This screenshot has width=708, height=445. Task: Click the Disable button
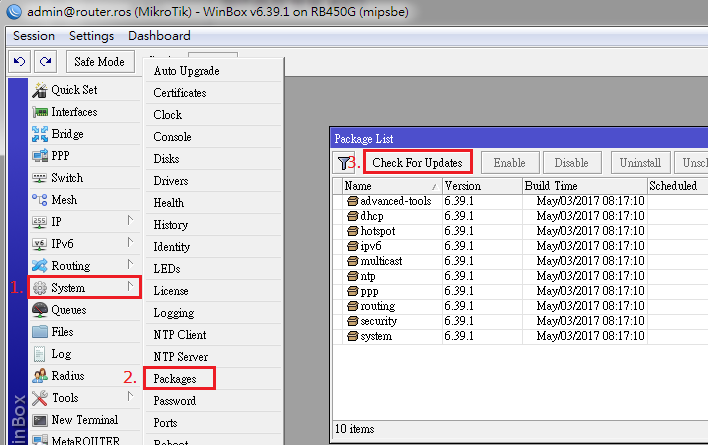[x=572, y=162]
